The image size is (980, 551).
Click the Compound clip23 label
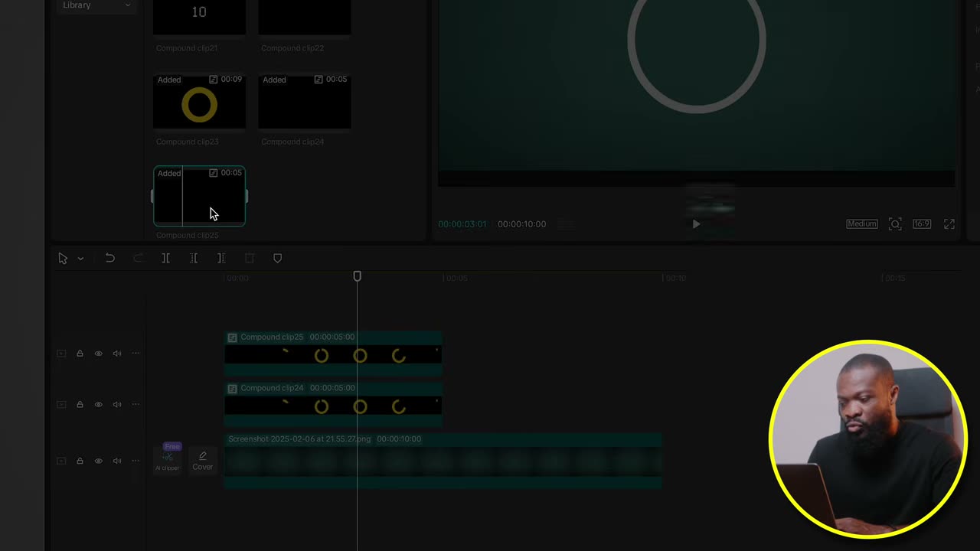[188, 142]
